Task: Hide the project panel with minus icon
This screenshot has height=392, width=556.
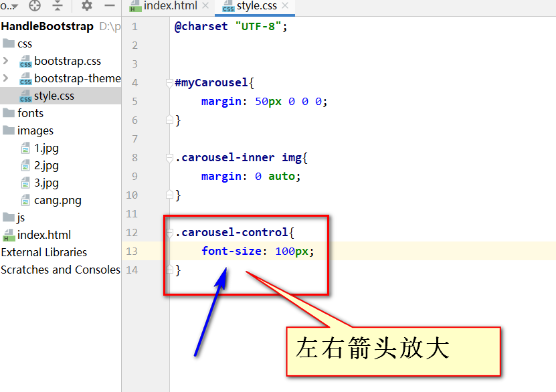Action: point(110,5)
